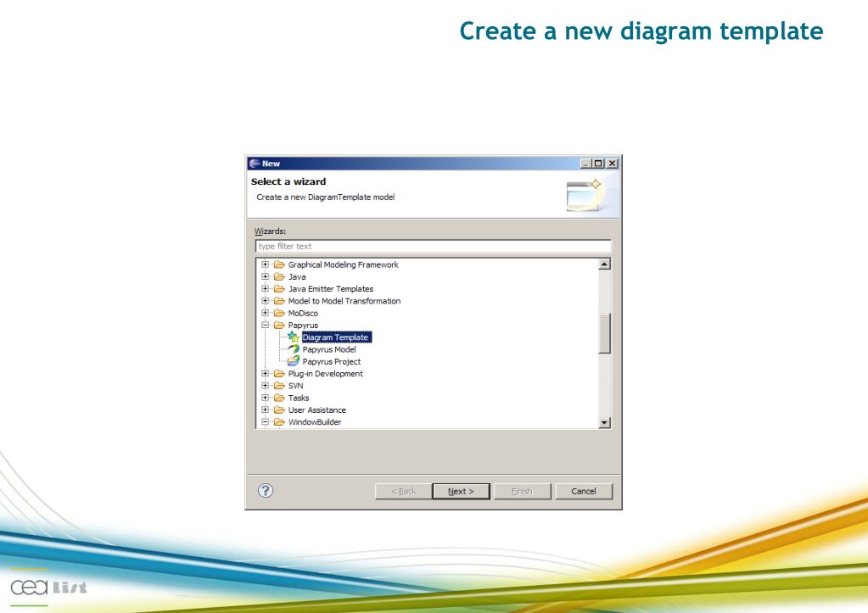Click the < Back button

(x=404, y=491)
